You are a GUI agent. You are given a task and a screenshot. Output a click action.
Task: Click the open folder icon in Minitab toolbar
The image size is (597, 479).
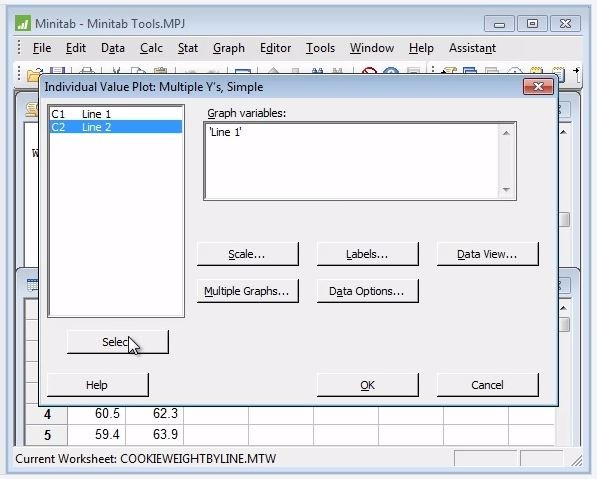coord(34,75)
